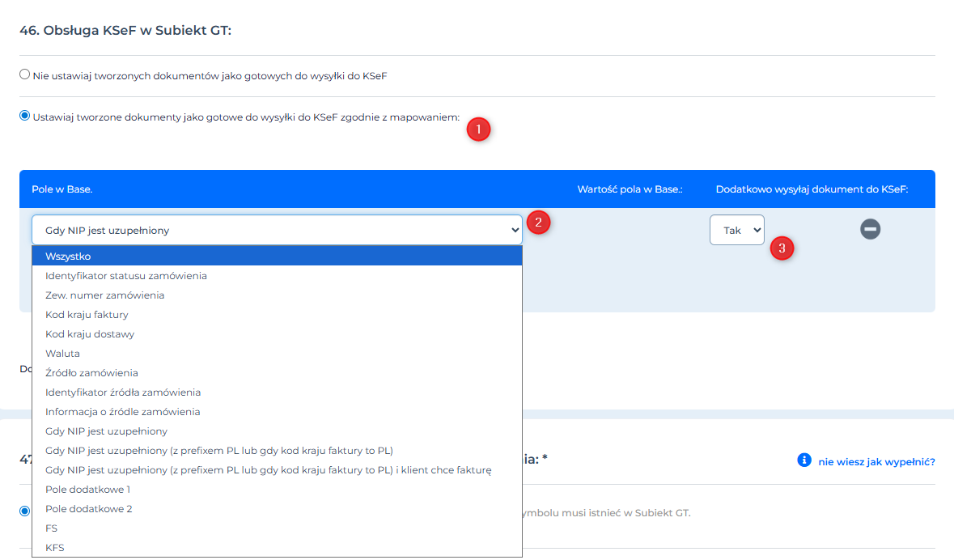Choose 'Identyfikator statusu zamówienia' option

pyautogui.click(x=277, y=276)
